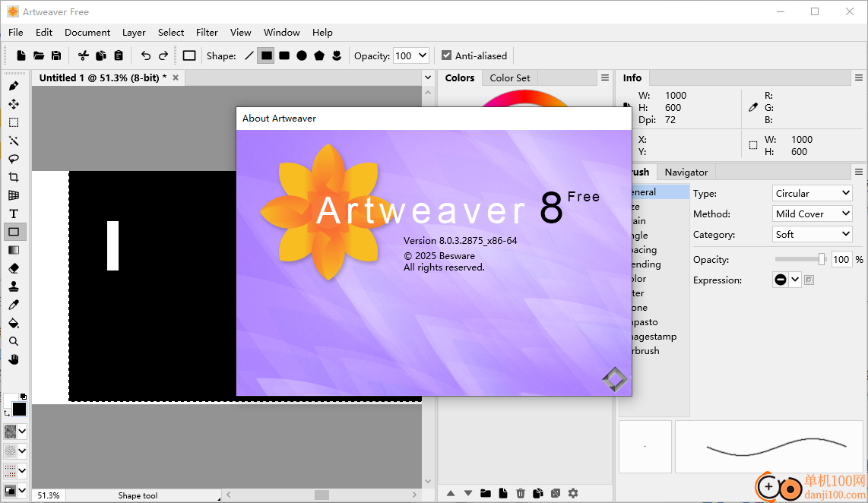The height and width of the screenshot is (503, 868).
Task: Expand the screen mode selector dropdown
Action: (x=22, y=490)
